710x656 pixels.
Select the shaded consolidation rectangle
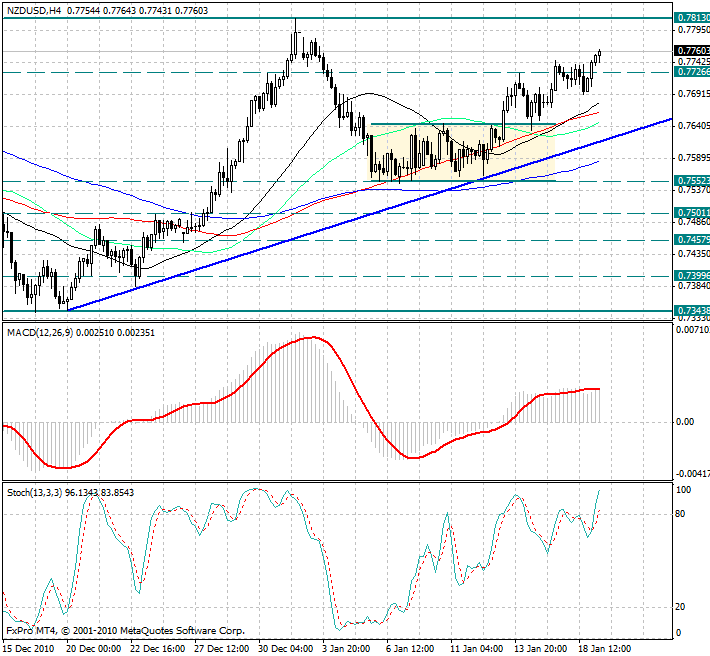coord(460,152)
